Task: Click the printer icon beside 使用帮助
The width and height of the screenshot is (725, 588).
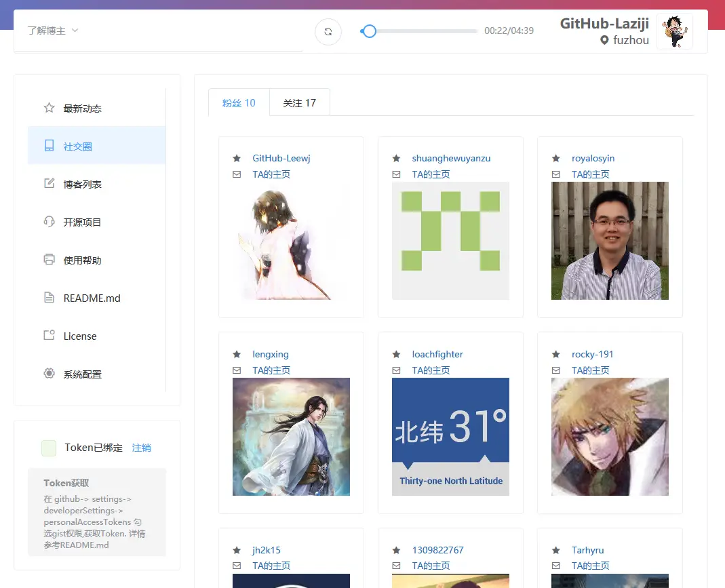Action: (49, 259)
